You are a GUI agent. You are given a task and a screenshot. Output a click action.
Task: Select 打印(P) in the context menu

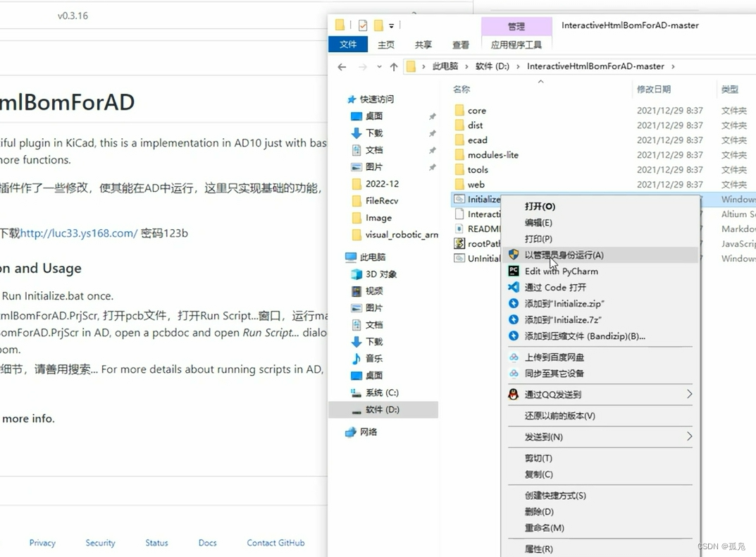click(x=600, y=239)
